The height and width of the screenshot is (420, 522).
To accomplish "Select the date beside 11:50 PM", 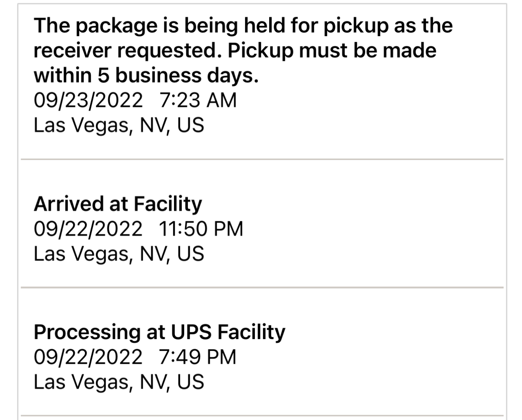I will click(x=88, y=229).
